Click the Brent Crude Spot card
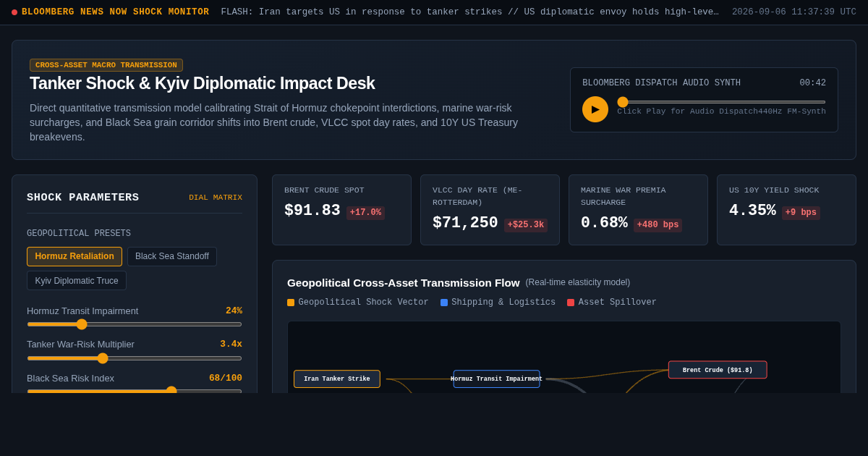This screenshot has height=456, width=868. 342,210
